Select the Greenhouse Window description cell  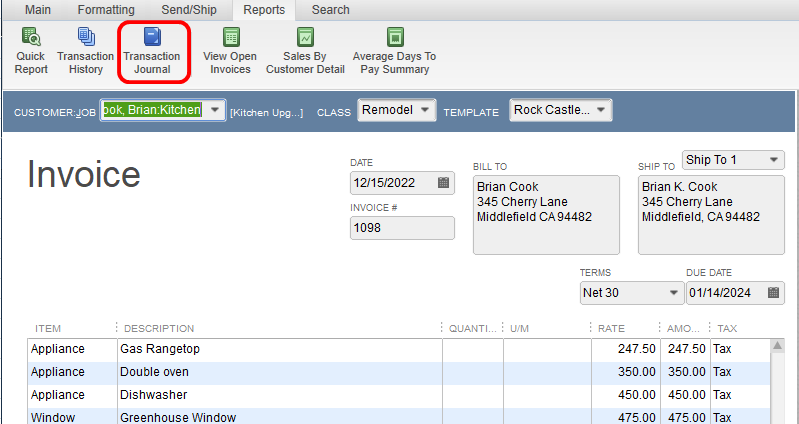(x=280, y=417)
